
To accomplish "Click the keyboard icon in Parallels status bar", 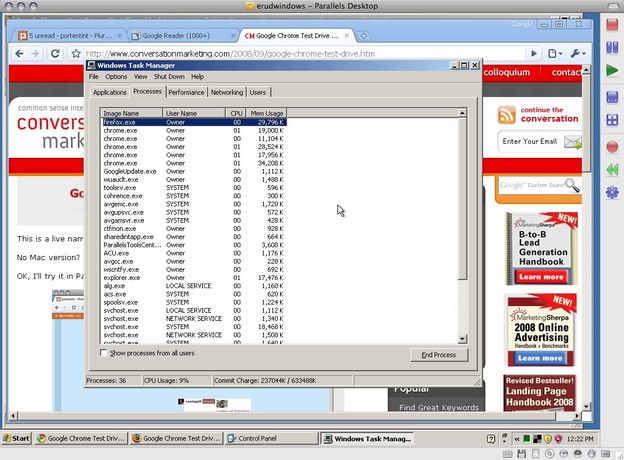I will point(507,454).
